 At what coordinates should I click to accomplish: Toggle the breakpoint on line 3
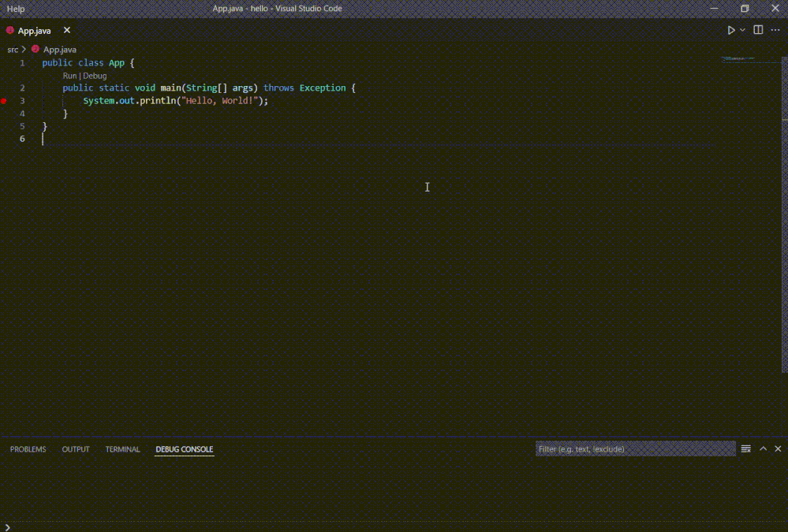pyautogui.click(x=3, y=101)
